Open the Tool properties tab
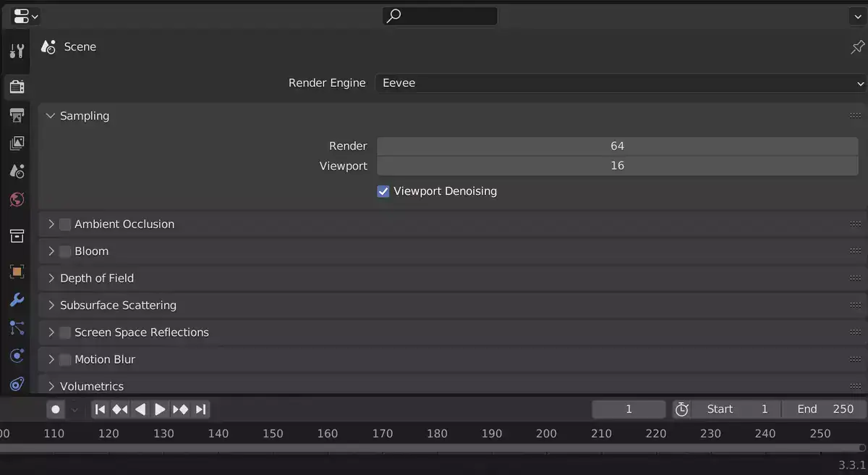Image resolution: width=868 pixels, height=475 pixels. point(17,51)
